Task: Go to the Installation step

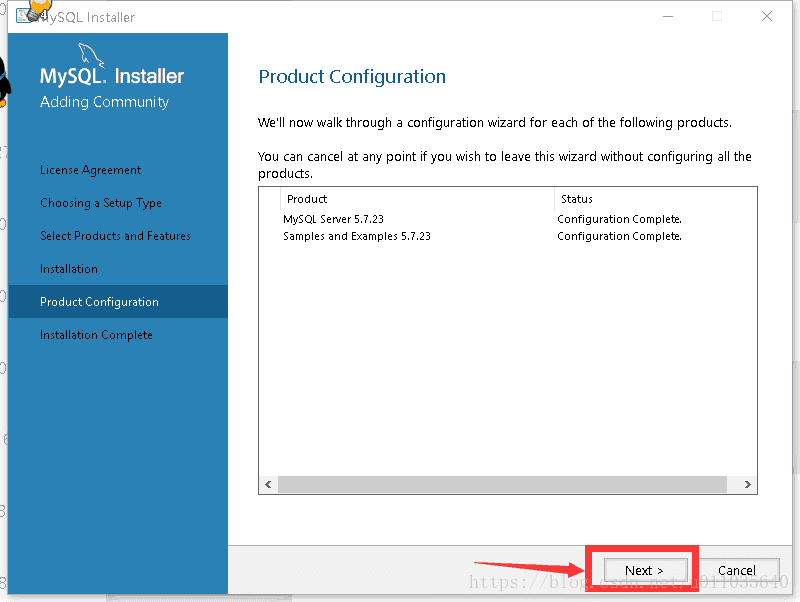Action: (x=69, y=269)
